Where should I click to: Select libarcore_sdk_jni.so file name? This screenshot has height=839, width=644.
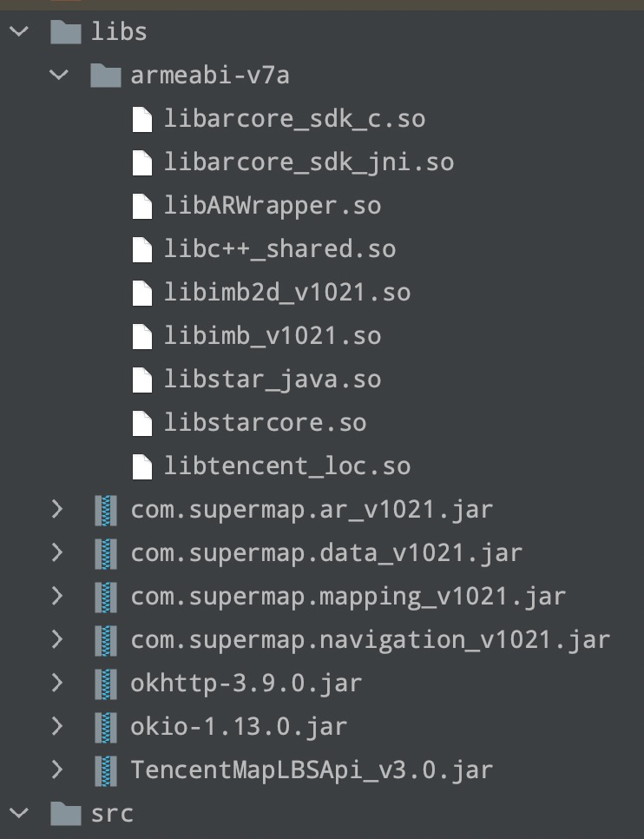tap(309, 162)
